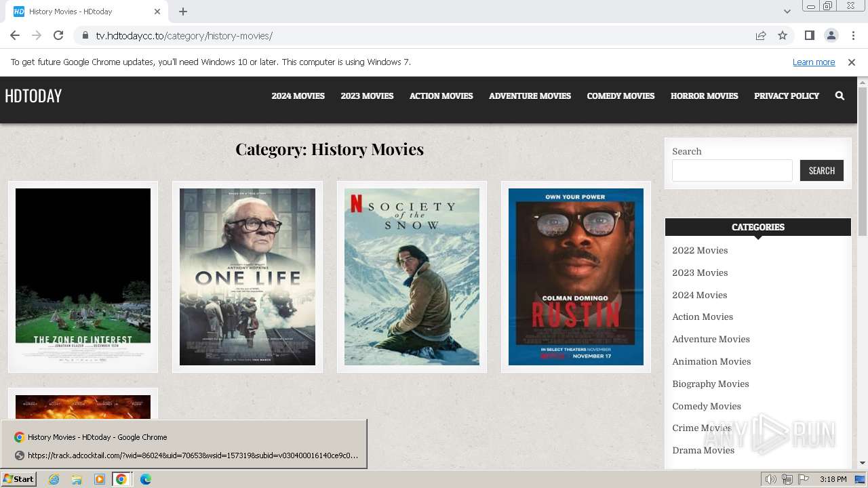This screenshot has width=868, height=488.
Task: Open the Rustin movie poster
Action: coord(576,277)
